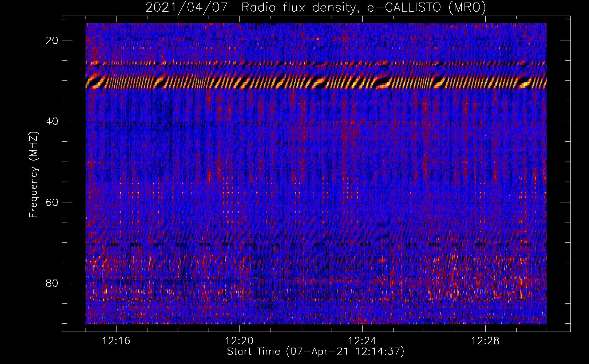Click the 12:24 time tick label
Screen dimensions: 589x364
[x=362, y=341]
